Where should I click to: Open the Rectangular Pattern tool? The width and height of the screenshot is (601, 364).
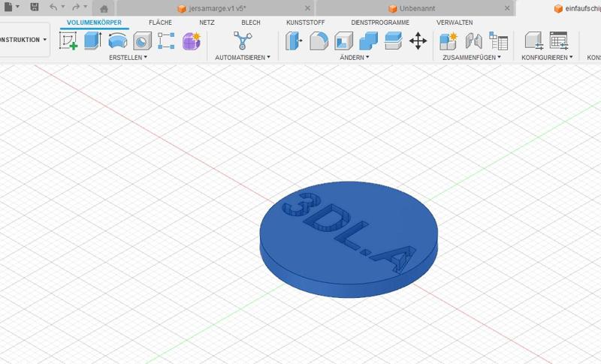pos(166,41)
